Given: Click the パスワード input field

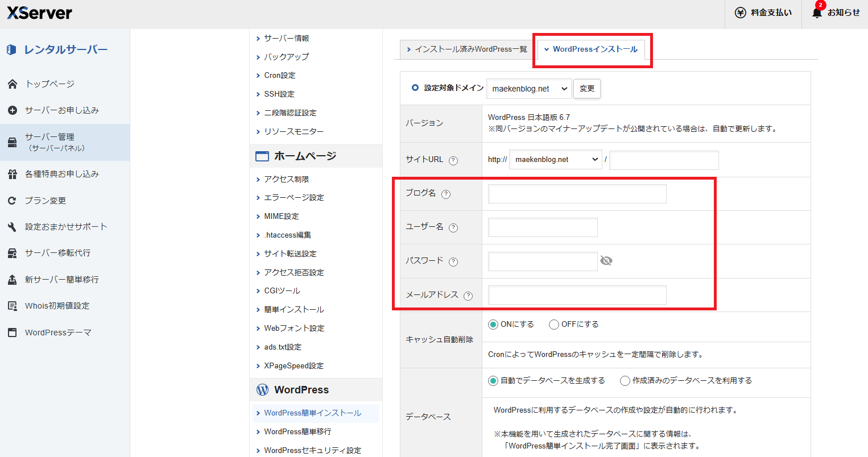Looking at the screenshot, I should (x=543, y=261).
